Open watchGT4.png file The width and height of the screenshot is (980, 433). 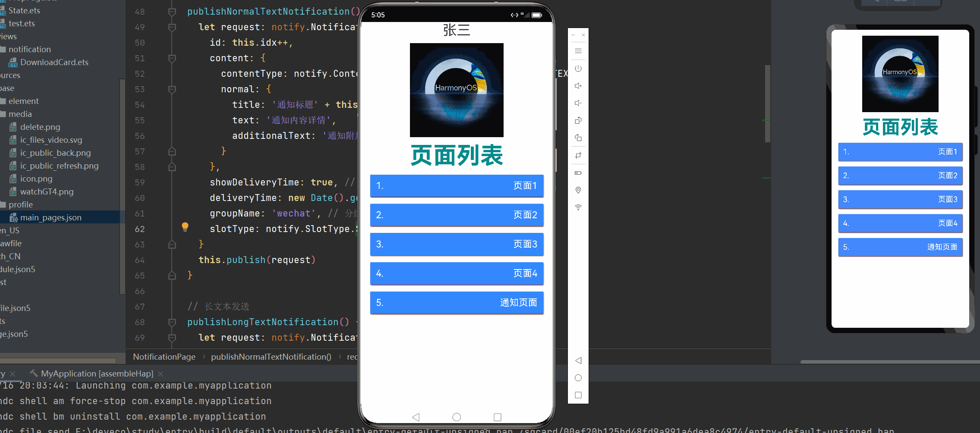[x=47, y=191]
